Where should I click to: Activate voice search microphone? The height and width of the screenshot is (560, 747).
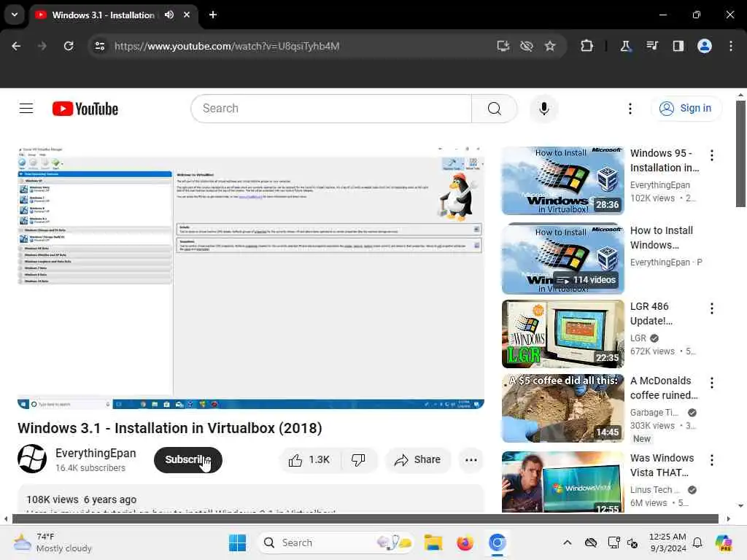(543, 109)
